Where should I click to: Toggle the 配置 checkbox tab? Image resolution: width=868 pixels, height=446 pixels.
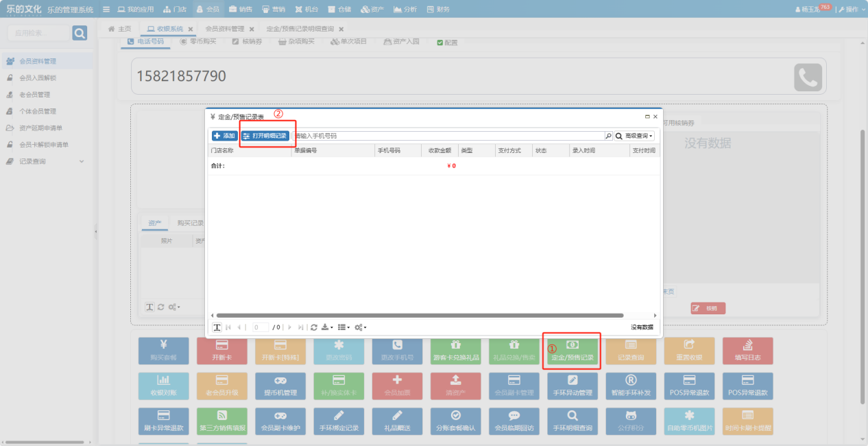(447, 42)
